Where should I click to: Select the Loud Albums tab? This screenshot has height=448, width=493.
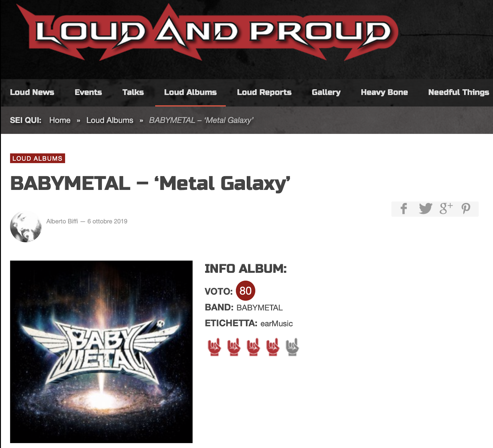pyautogui.click(x=190, y=92)
